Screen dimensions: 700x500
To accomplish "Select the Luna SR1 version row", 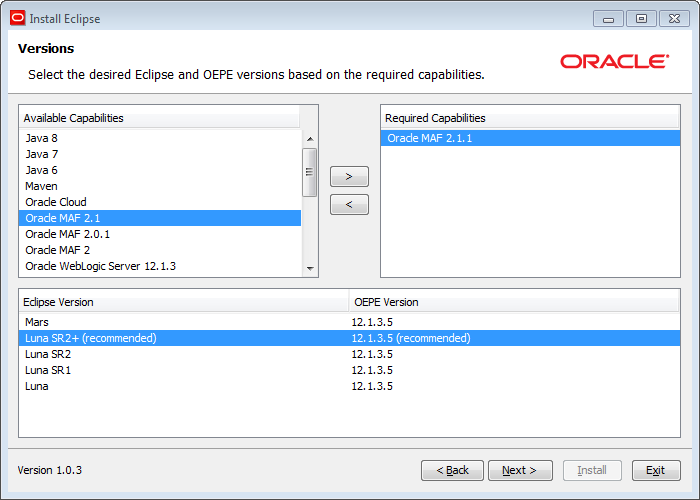I will click(350, 370).
